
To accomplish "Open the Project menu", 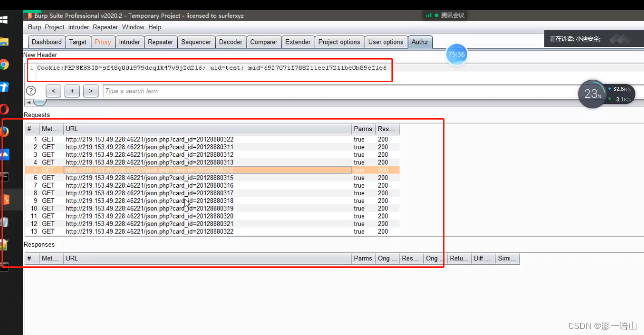I will (55, 27).
